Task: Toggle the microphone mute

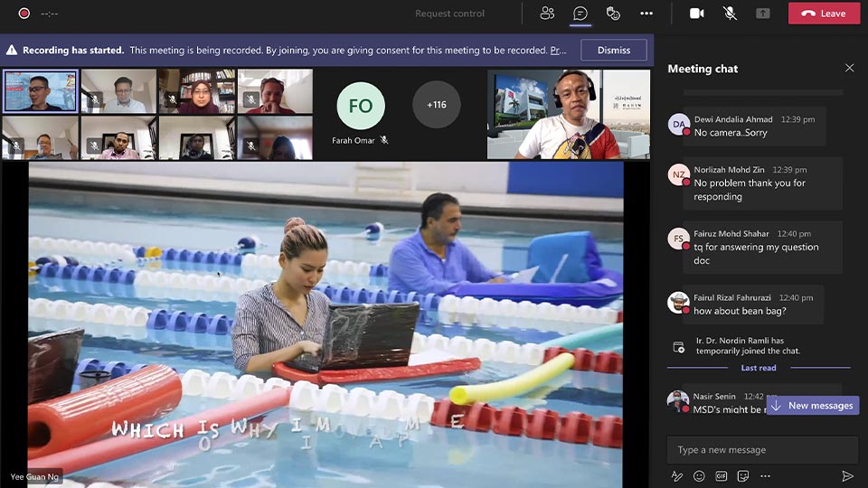Action: pyautogui.click(x=731, y=14)
